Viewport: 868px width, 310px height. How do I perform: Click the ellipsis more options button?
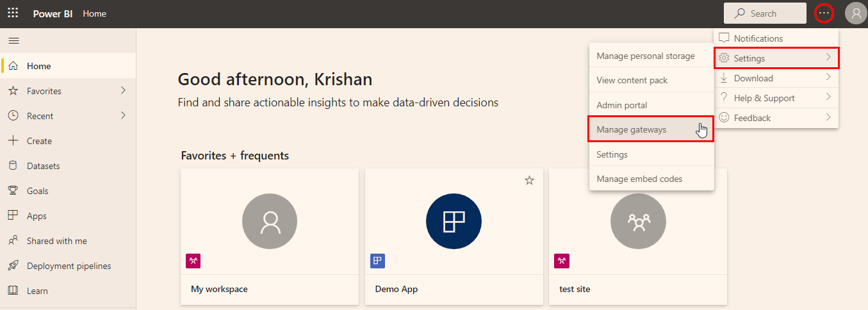tap(824, 13)
